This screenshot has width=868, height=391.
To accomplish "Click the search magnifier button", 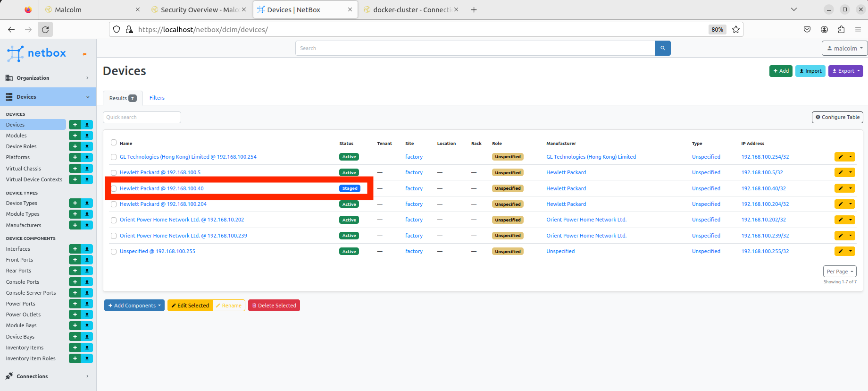I will pyautogui.click(x=662, y=48).
